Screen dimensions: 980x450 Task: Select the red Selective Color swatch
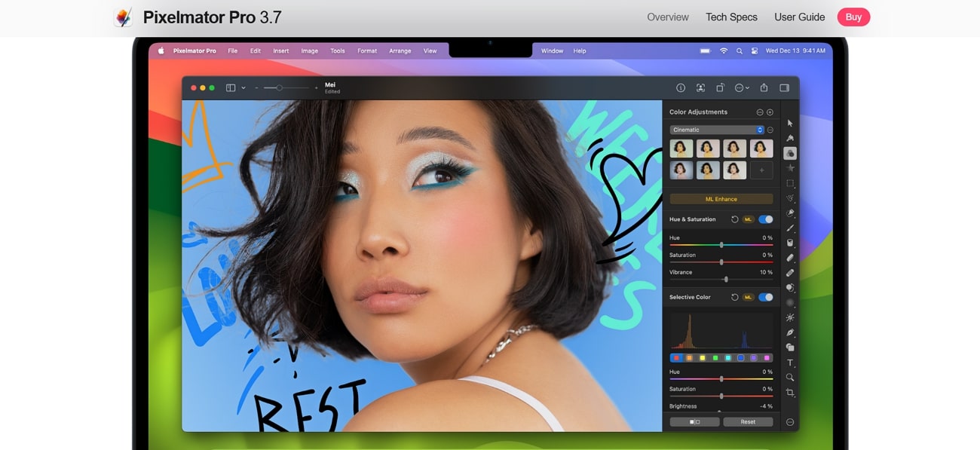[x=676, y=358]
